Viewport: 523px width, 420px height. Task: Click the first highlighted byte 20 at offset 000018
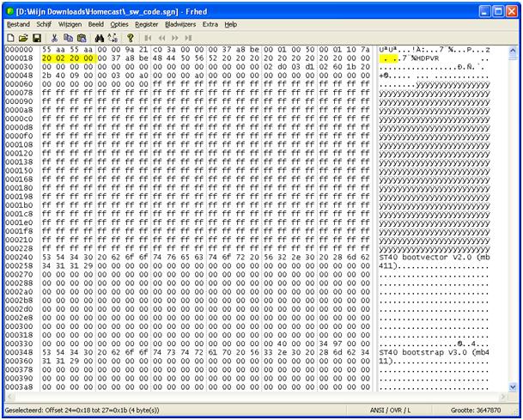46,58
